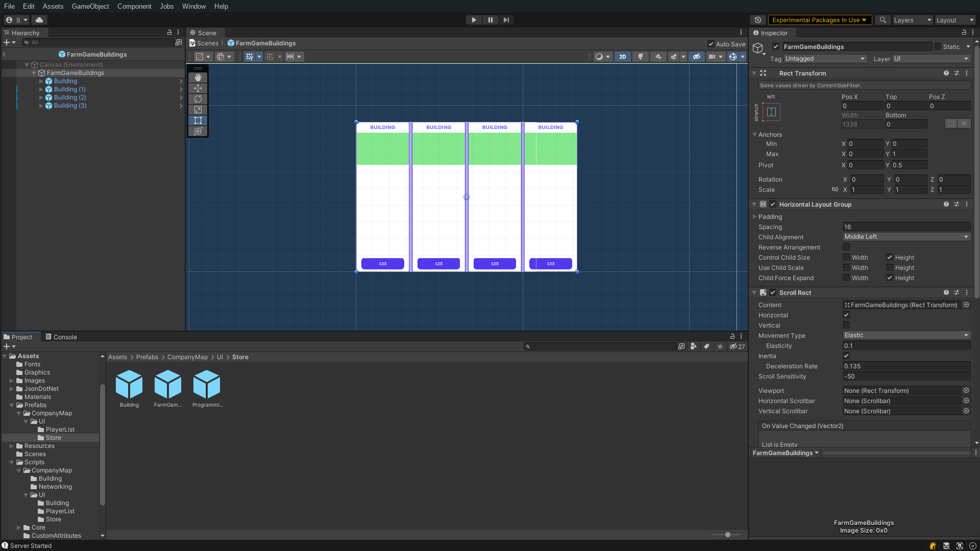Click the Play button
The width and height of the screenshot is (980, 551).
(474, 20)
